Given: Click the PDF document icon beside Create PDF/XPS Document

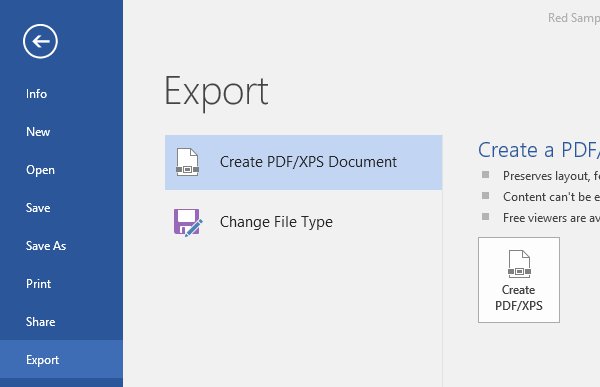Looking at the screenshot, I should [187, 162].
